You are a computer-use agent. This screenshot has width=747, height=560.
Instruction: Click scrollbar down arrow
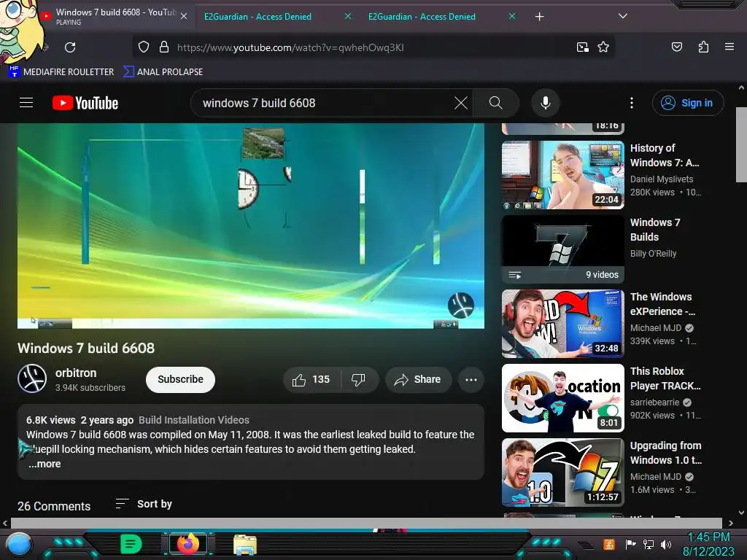[x=741, y=513]
